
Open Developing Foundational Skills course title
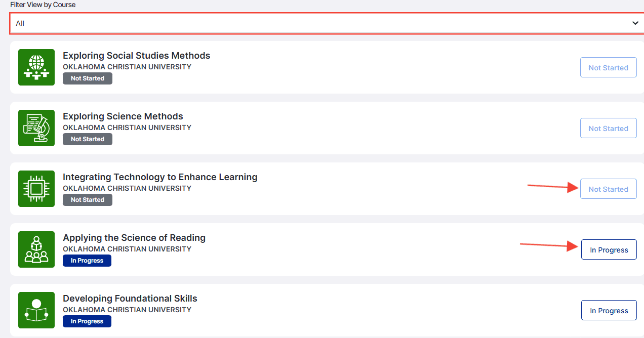point(130,299)
